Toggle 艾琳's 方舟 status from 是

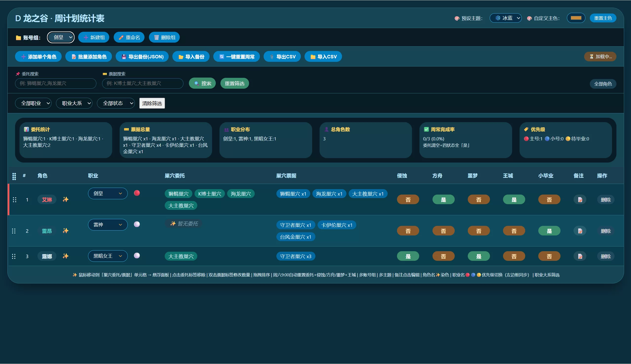click(x=443, y=200)
